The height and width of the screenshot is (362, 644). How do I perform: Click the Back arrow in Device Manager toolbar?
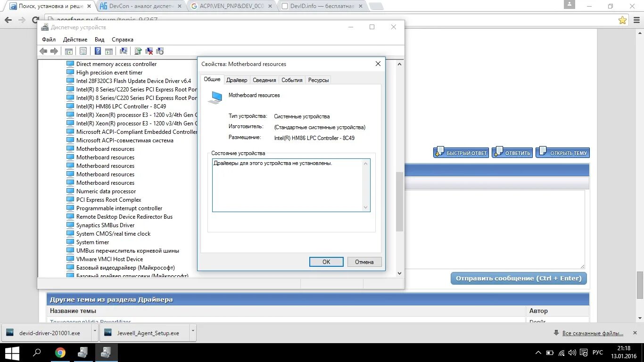point(43,51)
